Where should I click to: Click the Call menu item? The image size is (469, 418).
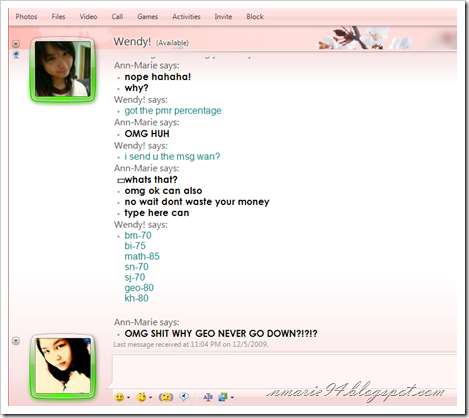[x=117, y=17]
